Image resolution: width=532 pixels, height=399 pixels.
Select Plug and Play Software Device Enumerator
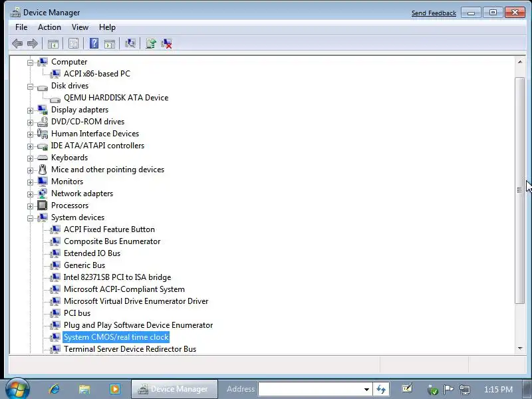click(138, 325)
